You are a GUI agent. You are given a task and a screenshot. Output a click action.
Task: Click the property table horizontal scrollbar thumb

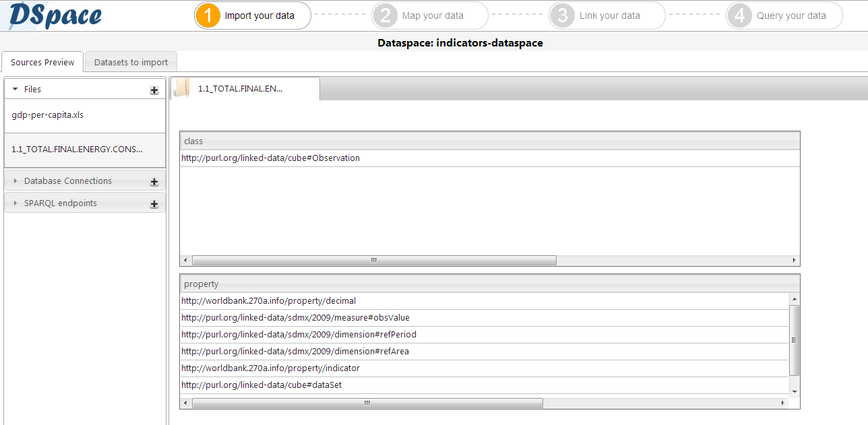click(x=367, y=403)
